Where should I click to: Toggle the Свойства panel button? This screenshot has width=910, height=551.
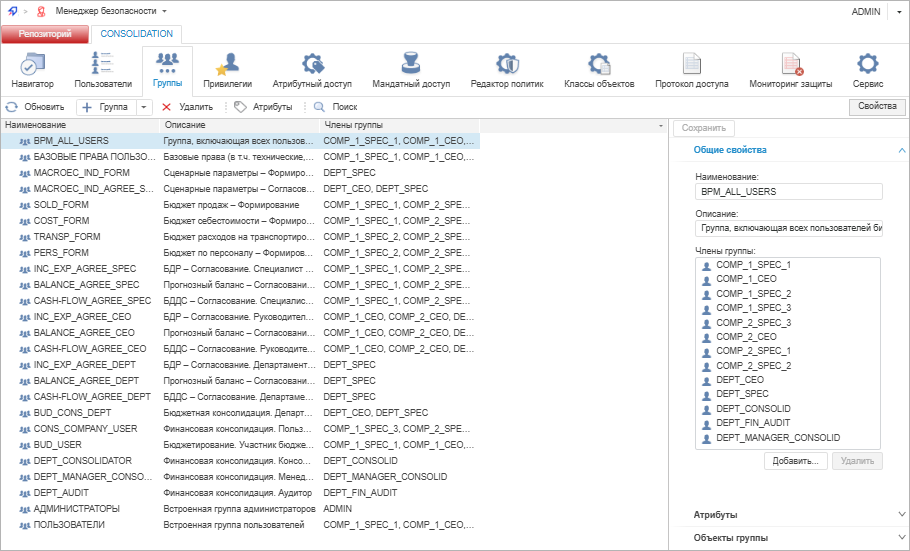point(877,106)
